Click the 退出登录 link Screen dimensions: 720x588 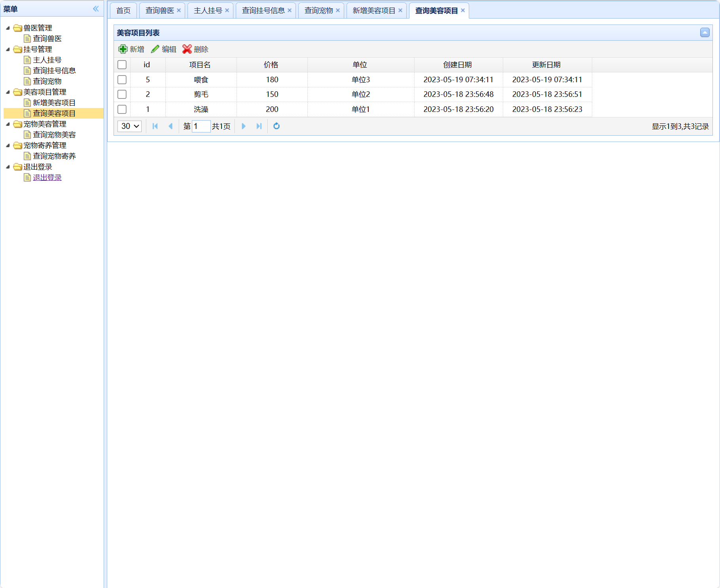[x=47, y=178]
